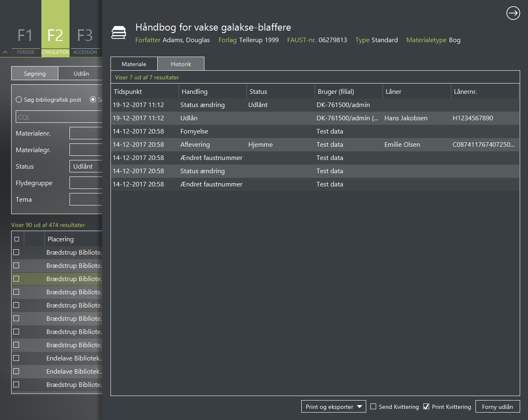Switch to F2 Cirkulation section
This screenshot has width=528, height=420.
point(55,28)
